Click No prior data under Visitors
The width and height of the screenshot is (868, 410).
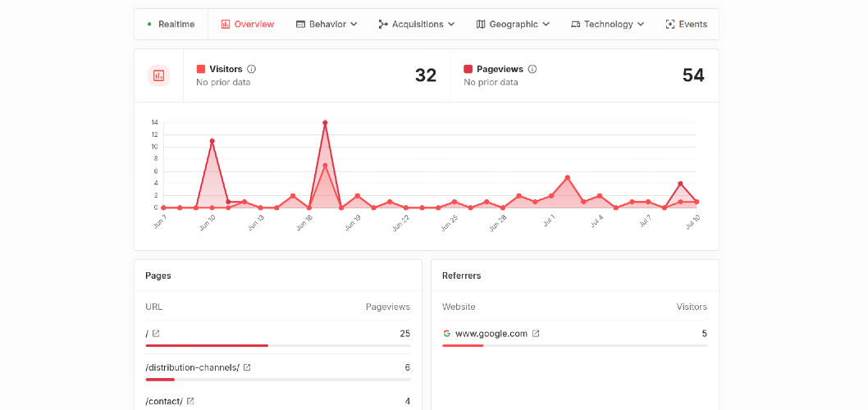(223, 83)
